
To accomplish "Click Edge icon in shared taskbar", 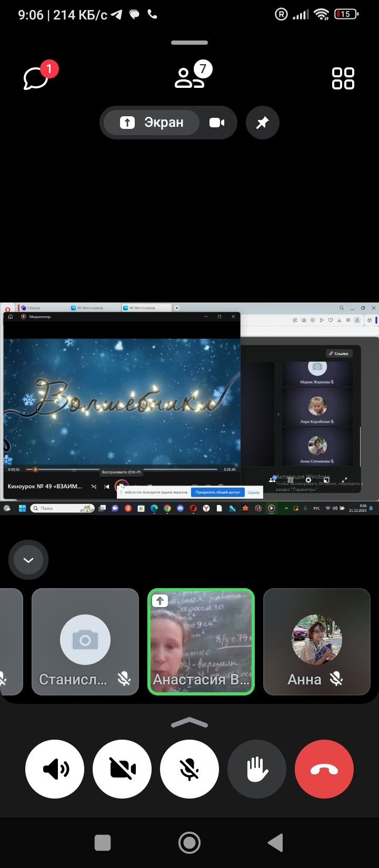I will (154, 509).
